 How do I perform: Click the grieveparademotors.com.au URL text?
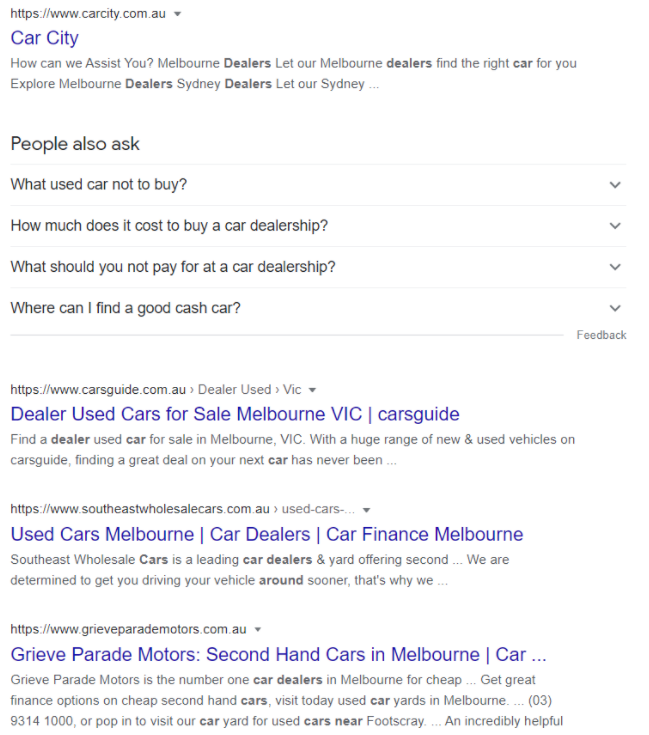(x=128, y=629)
